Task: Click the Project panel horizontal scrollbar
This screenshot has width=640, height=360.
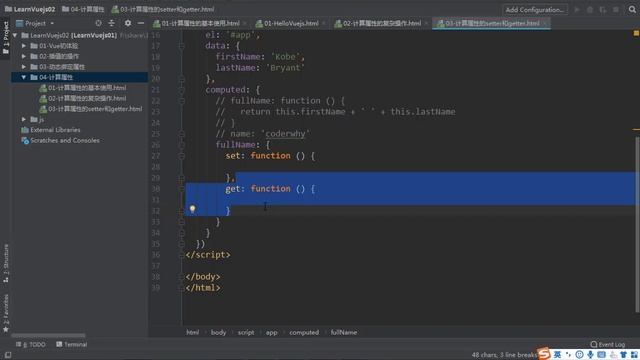Action: (48, 336)
